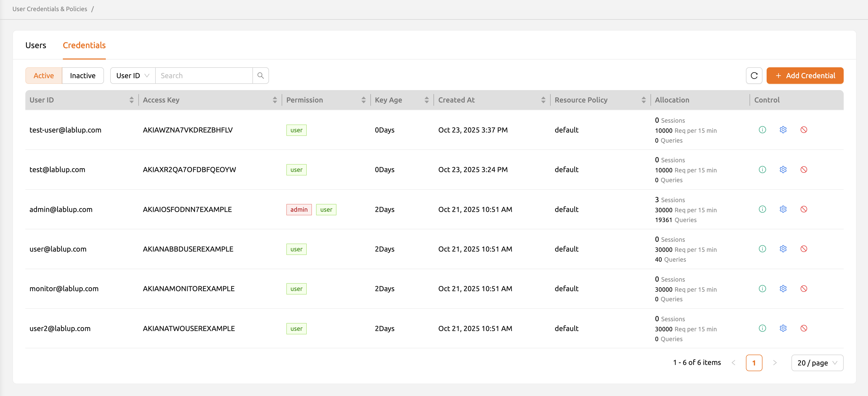The width and height of the screenshot is (868, 396).
Task: Click Add Credential button
Action: coord(805,76)
